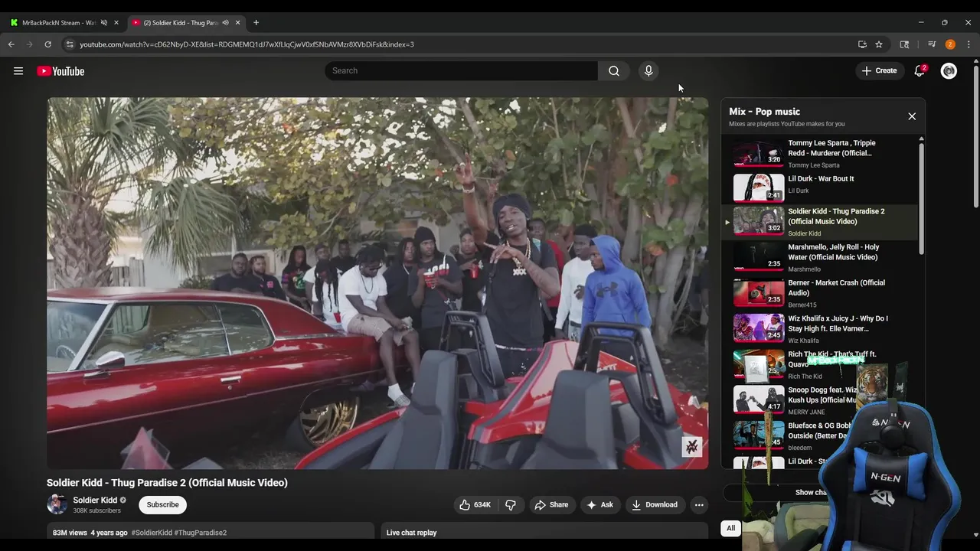This screenshot has height=551, width=980.
Task: Go to YouTube home via logo
Action: coord(60,71)
